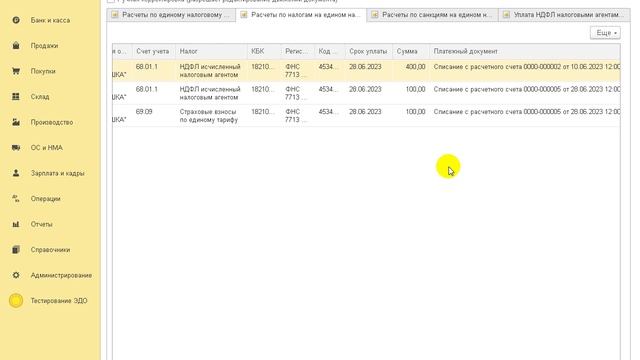Screen dimensions: 640x360
Task: Open the Банк и касса section icon
Action: 16,20
